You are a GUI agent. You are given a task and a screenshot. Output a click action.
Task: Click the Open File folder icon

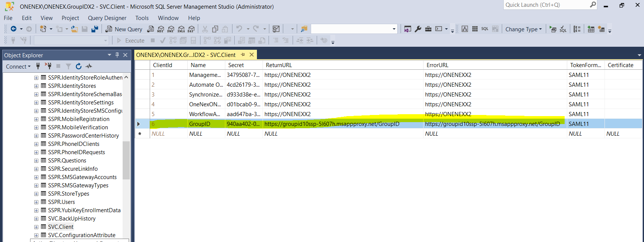click(74, 29)
